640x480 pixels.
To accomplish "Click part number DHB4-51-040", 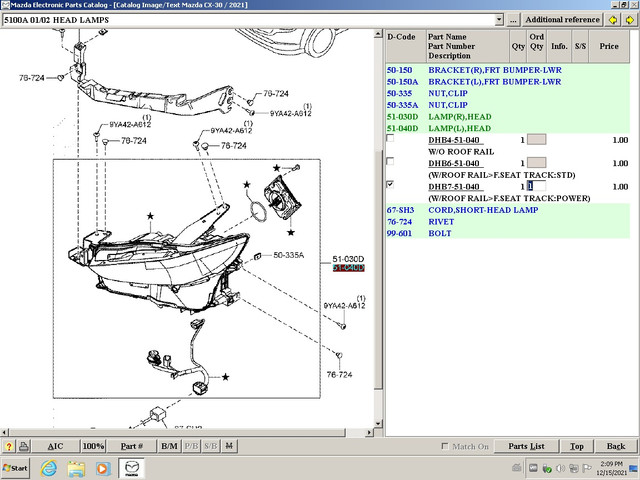I will tap(454, 140).
